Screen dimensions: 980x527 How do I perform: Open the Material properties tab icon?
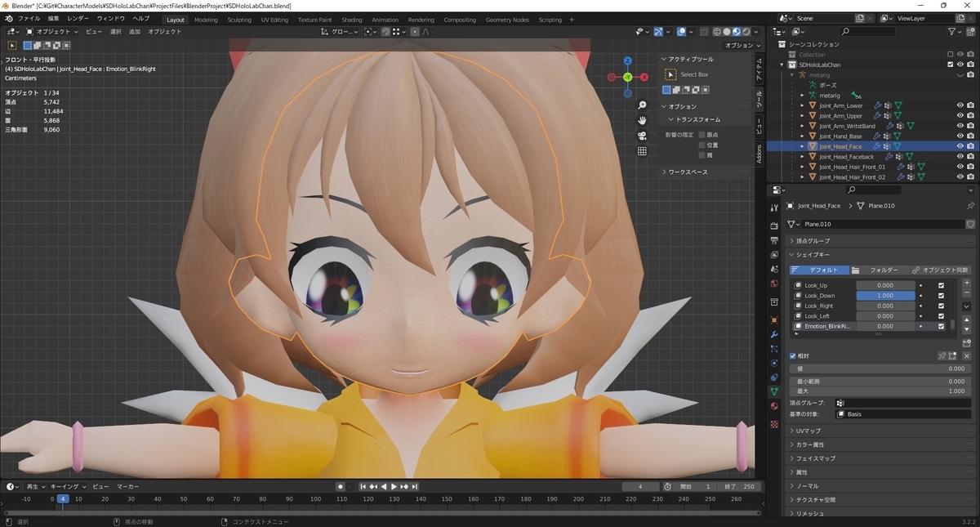point(774,406)
